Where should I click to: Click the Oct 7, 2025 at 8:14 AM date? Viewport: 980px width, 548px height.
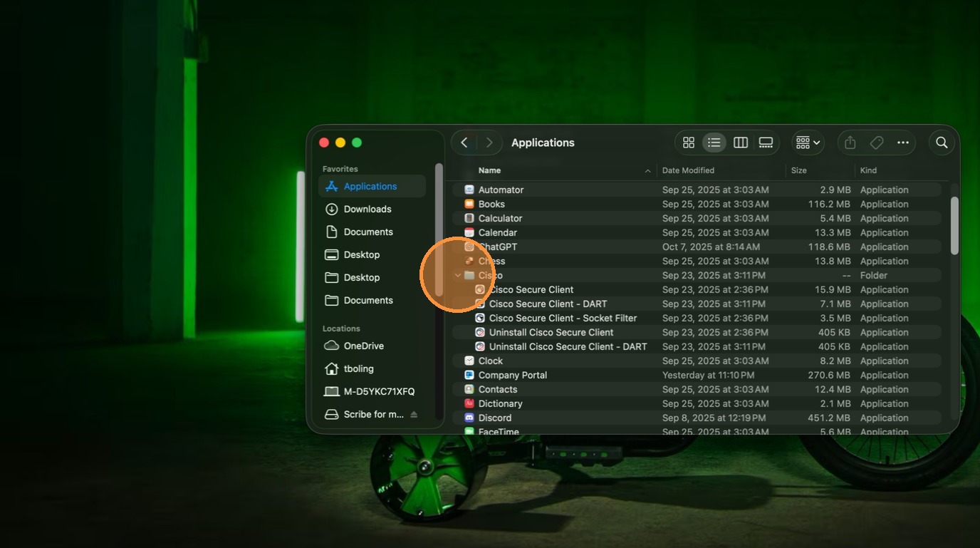(x=711, y=247)
